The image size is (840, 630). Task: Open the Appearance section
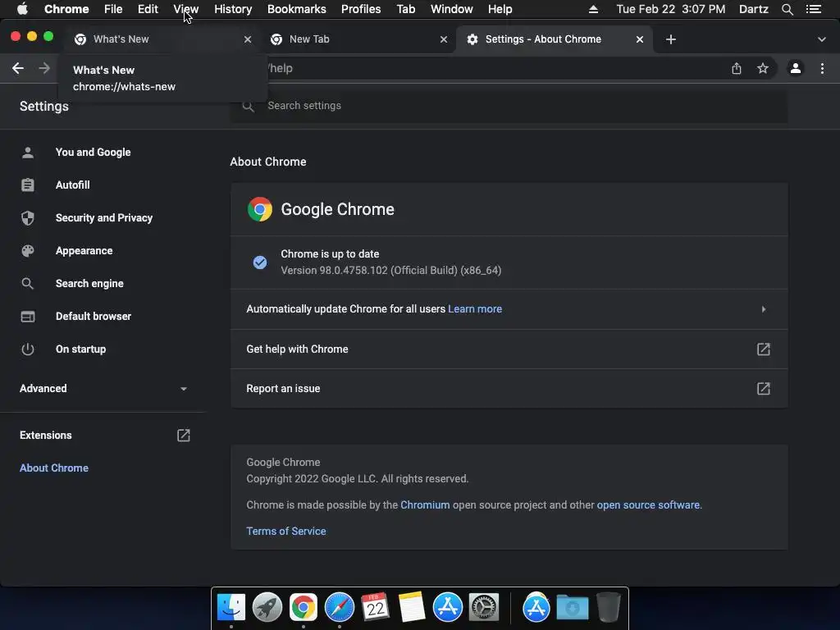pos(84,251)
